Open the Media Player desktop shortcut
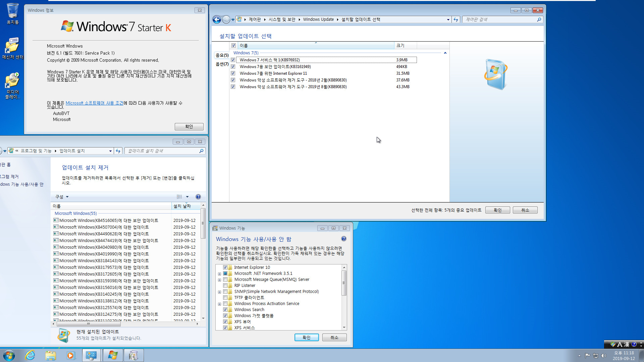 [12, 85]
